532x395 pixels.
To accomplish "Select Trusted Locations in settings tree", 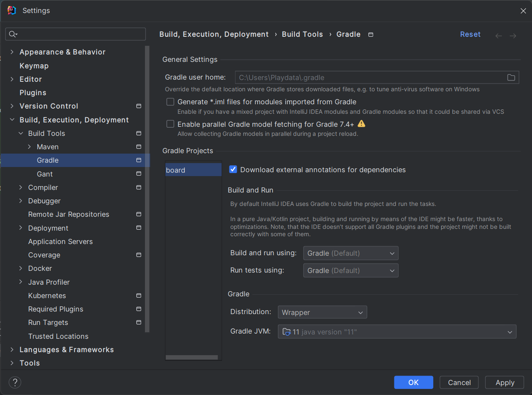I will 58,336.
